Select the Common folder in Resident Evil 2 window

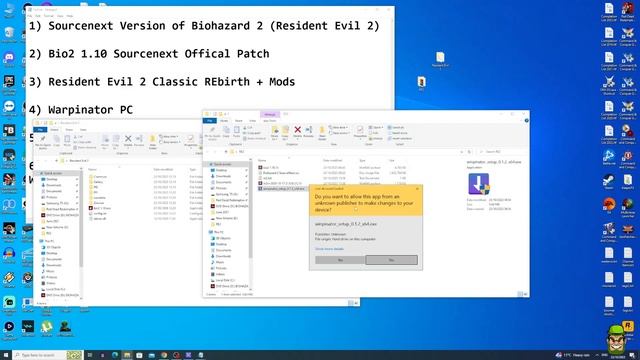[97, 177]
